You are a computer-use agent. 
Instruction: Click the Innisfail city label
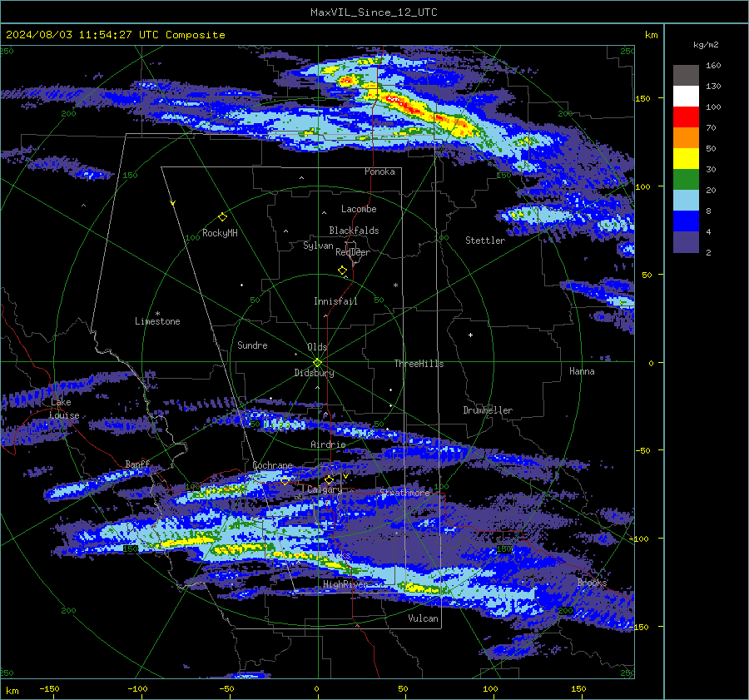point(335,301)
